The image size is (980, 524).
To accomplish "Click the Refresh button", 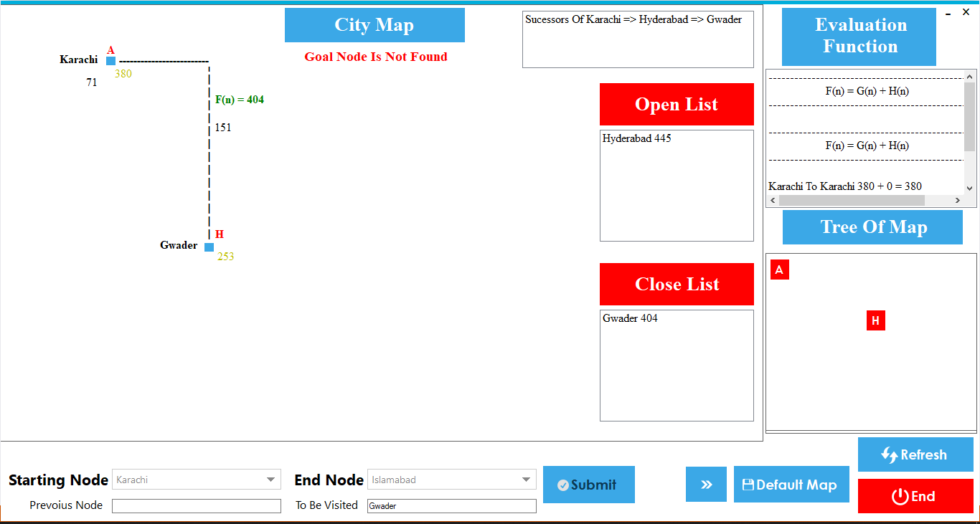I will coord(915,454).
